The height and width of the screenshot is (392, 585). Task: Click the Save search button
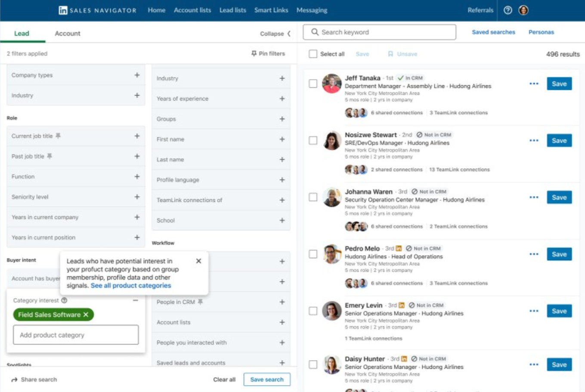pyautogui.click(x=267, y=380)
